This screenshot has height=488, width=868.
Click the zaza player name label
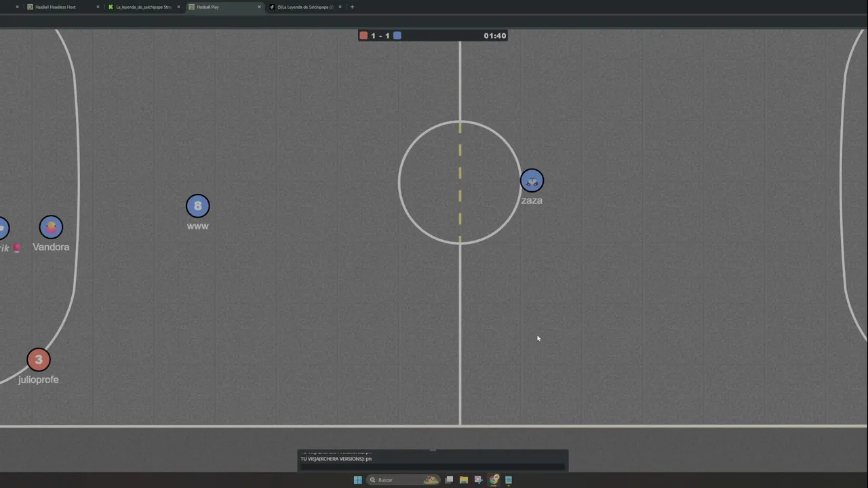click(532, 201)
